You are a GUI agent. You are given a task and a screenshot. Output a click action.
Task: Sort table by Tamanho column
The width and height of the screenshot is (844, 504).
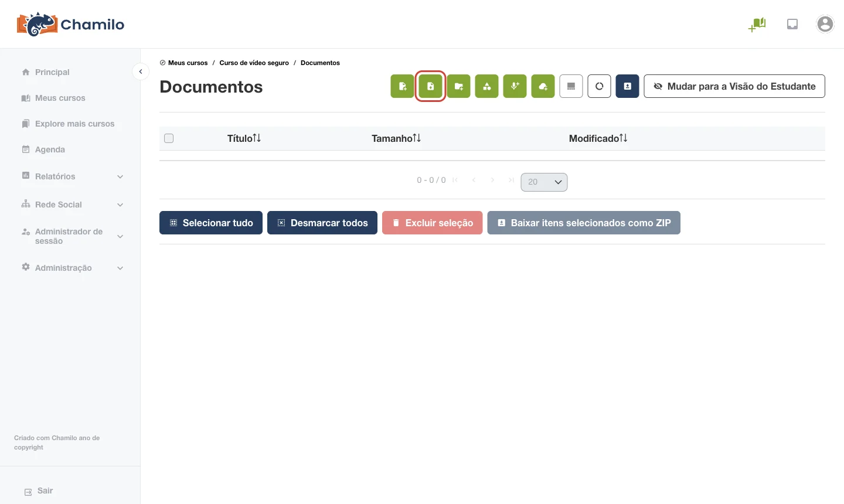click(x=396, y=138)
